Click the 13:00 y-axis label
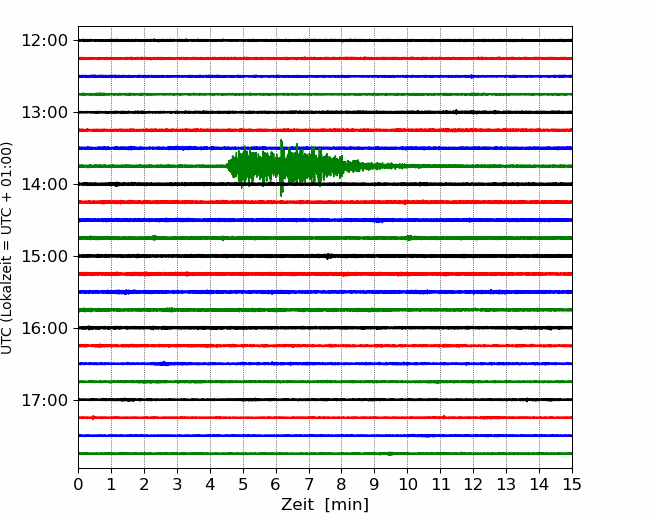The height and width of the screenshot is (520, 650). pos(45,112)
